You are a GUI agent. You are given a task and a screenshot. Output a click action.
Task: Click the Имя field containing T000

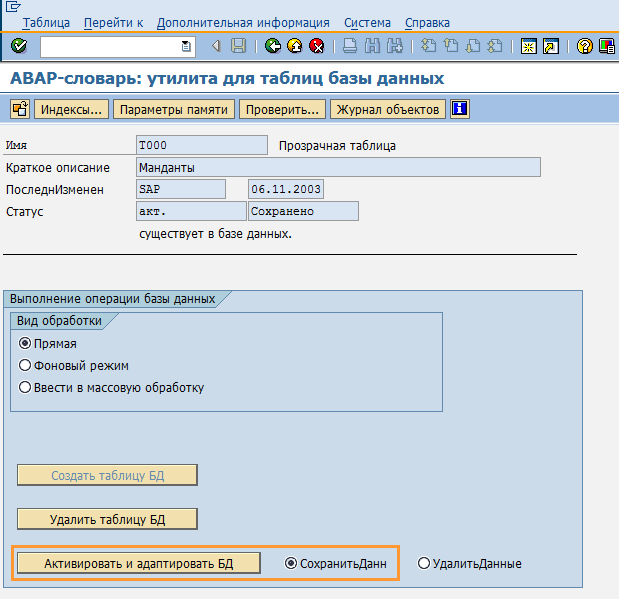[x=201, y=145]
